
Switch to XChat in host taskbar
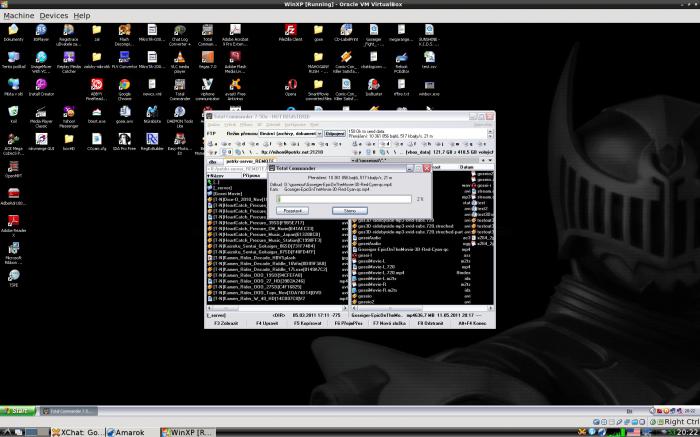tap(78, 432)
